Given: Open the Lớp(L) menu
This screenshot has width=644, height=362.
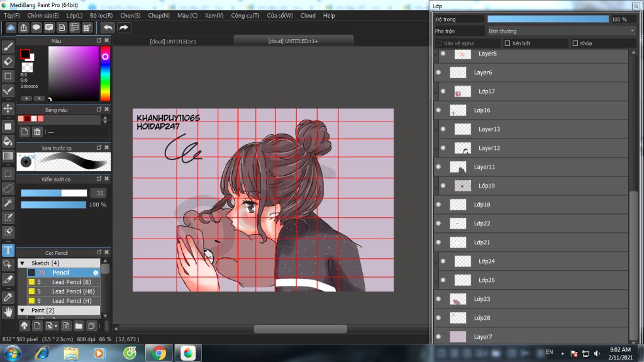Looking at the screenshot, I should [74, 15].
